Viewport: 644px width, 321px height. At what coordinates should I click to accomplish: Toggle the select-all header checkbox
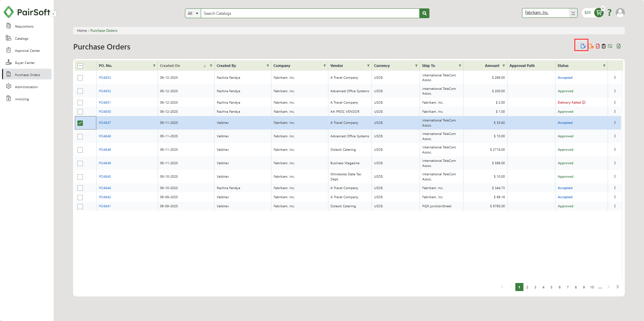click(80, 66)
